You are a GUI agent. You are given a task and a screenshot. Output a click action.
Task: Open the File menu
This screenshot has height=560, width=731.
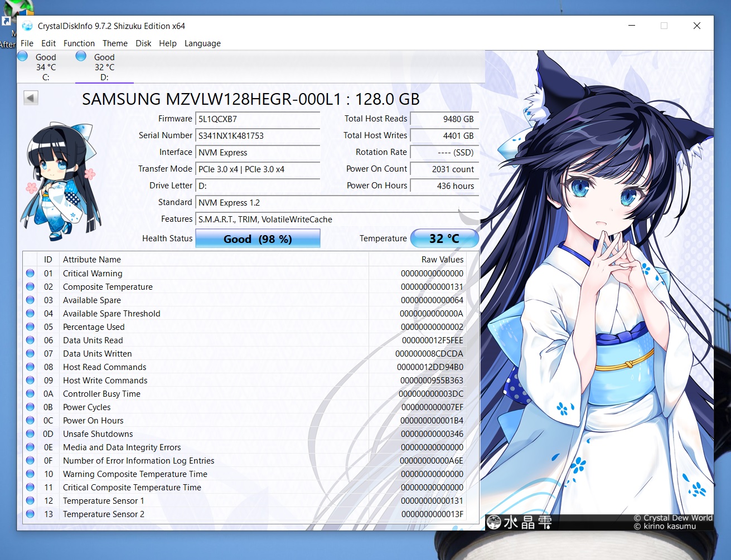[27, 43]
